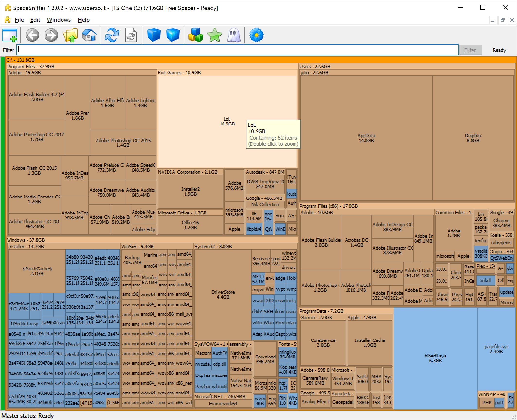Select the hiberfil.sys 6.3GB file block
This screenshot has width=517, height=420.
click(436, 358)
